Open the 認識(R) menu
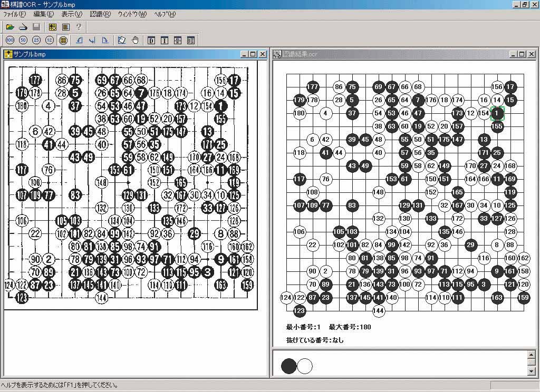The width and height of the screenshot is (540, 392). coord(100,14)
